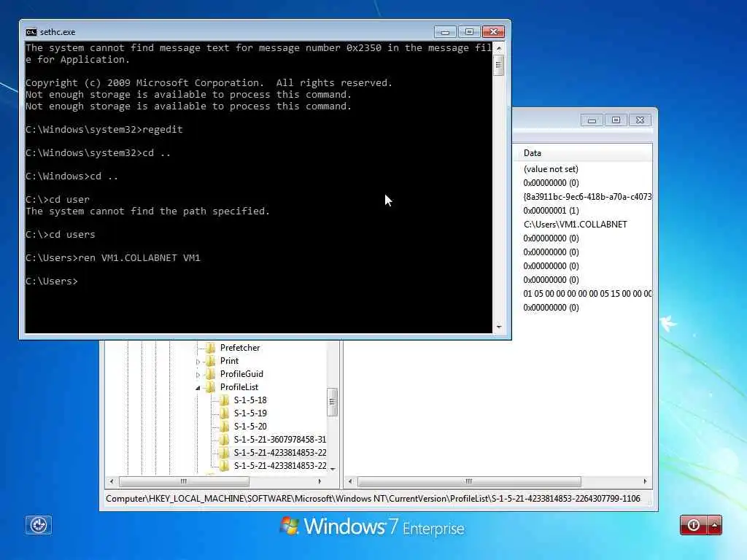747x560 pixels.
Task: Click values pane horizontal scroll left arrow
Action: pos(350,481)
